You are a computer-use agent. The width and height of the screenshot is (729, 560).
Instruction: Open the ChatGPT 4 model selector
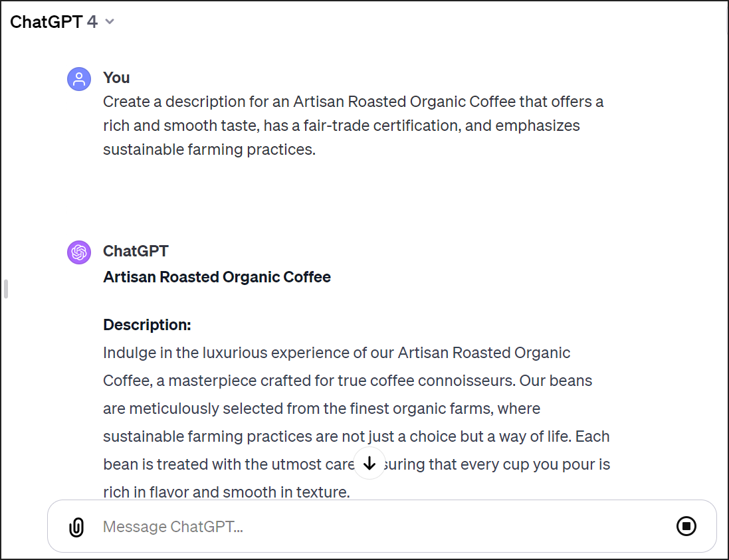62,22
